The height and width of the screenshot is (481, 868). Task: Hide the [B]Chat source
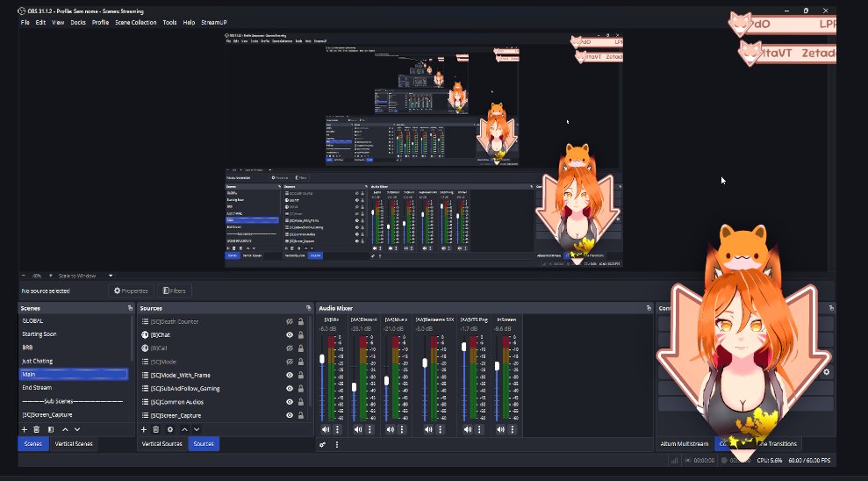290,335
